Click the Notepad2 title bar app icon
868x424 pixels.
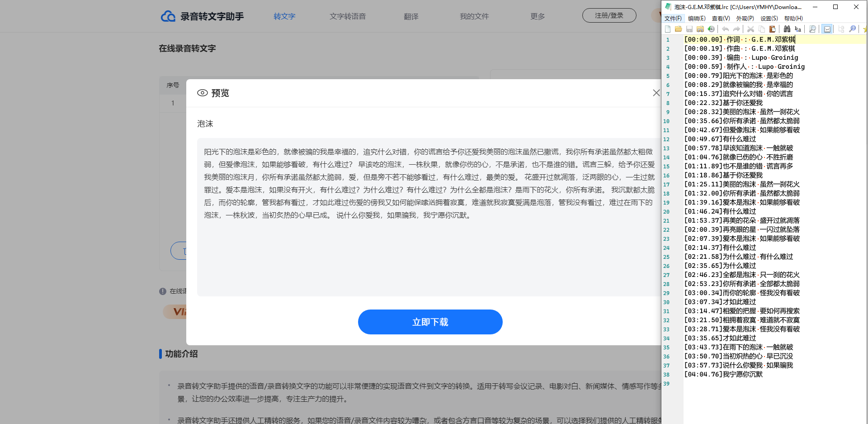pyautogui.click(x=668, y=7)
